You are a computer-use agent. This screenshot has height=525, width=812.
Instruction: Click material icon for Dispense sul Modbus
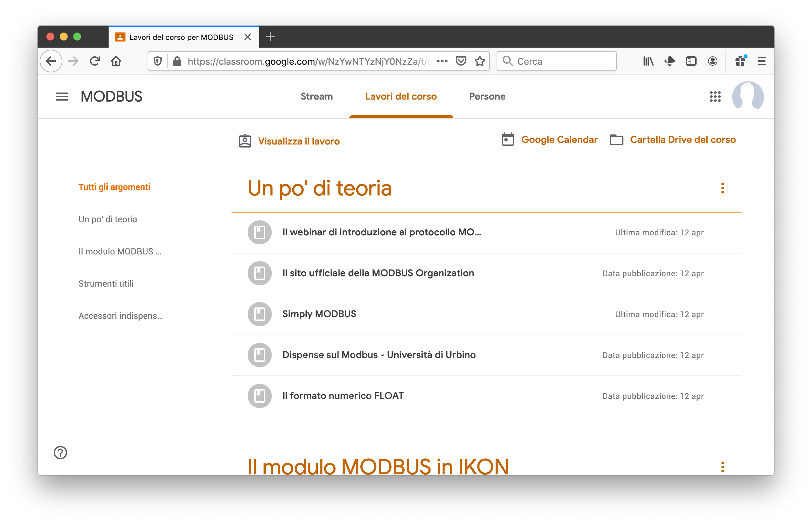(260, 355)
